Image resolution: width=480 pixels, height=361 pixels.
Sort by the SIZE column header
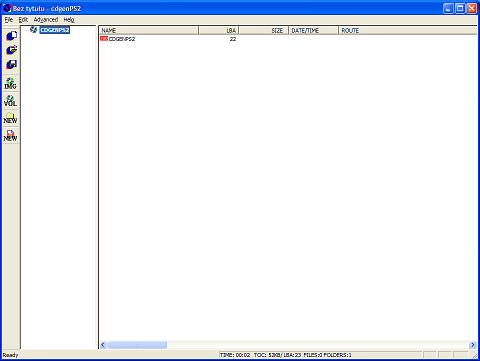click(x=263, y=30)
